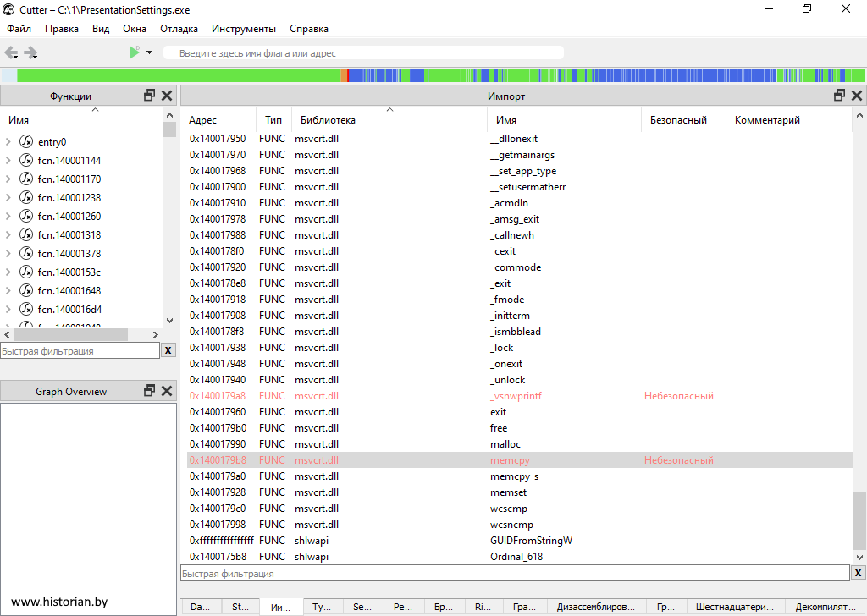Switch to the Декомпилятор tab
The width and height of the screenshot is (867, 616).
point(826,607)
